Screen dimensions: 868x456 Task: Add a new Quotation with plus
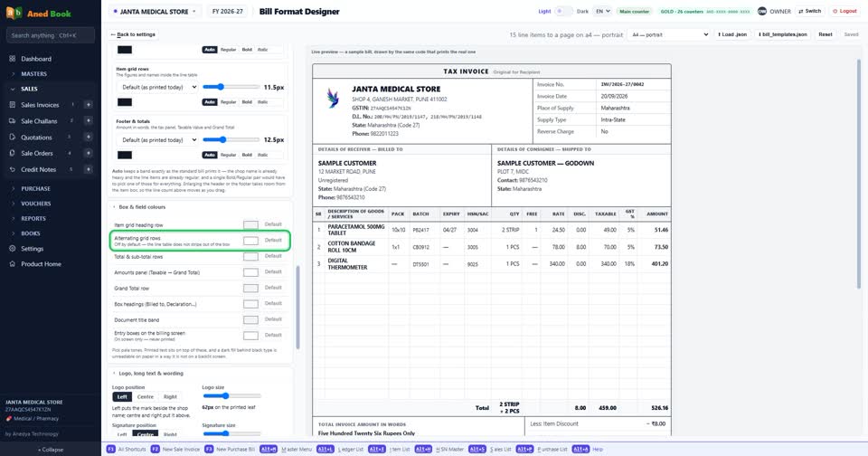[x=88, y=137]
